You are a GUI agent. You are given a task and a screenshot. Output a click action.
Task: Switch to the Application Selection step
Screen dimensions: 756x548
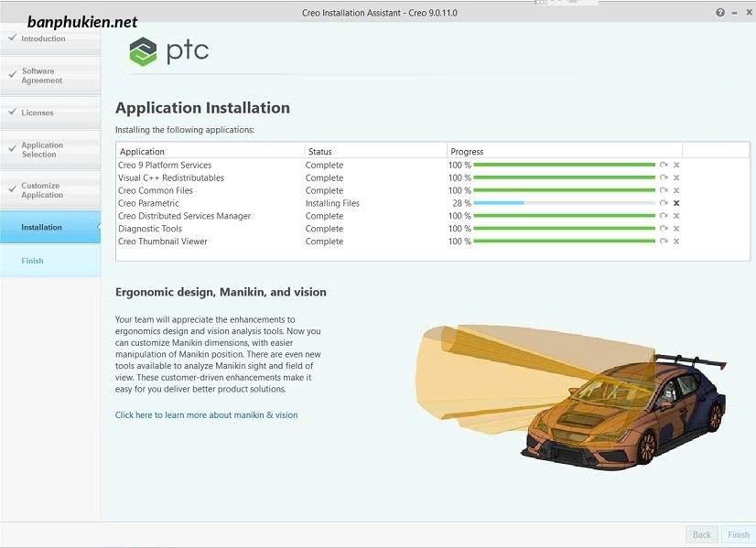click(42, 150)
